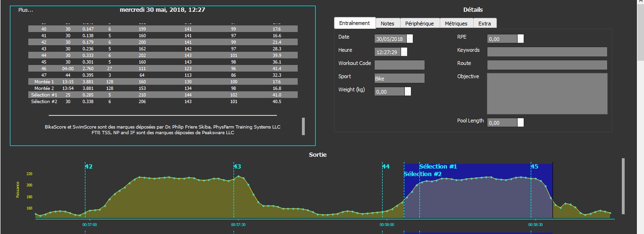Viewport: 644px width, 234px height.
Task: Click the Pool Length stepper arrows
Action: point(520,123)
